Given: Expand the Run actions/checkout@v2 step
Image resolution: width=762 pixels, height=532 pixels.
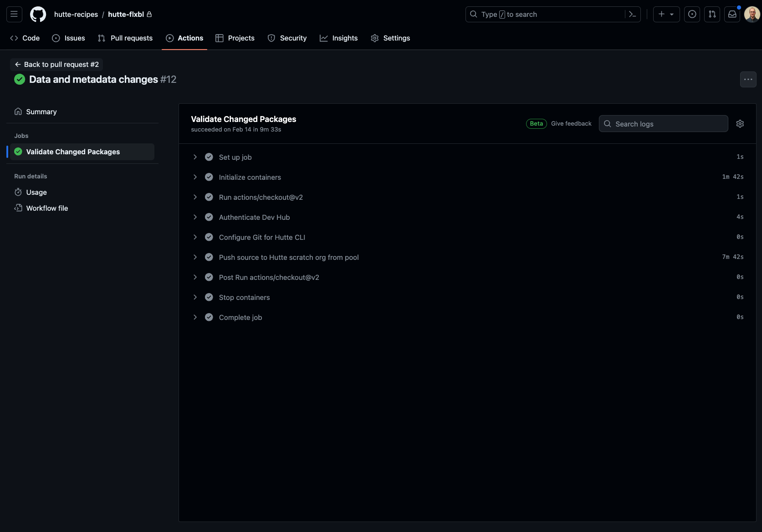Looking at the screenshot, I should (x=195, y=197).
